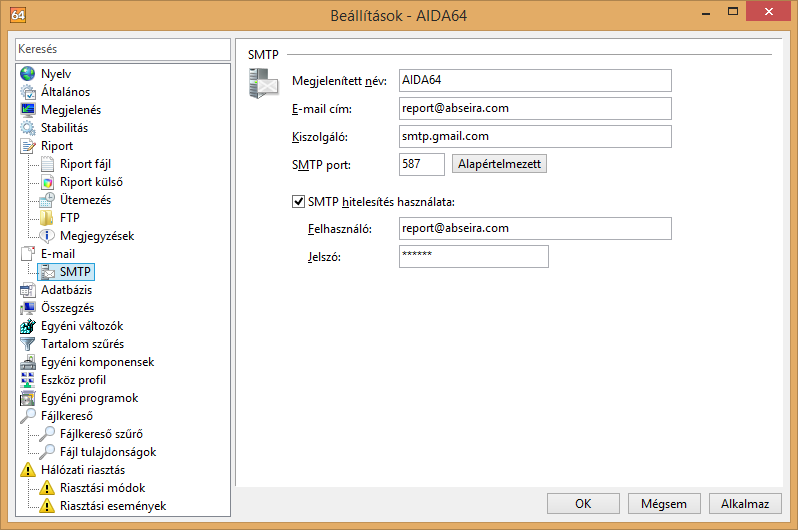Click the E-mail cím input field

point(535,108)
